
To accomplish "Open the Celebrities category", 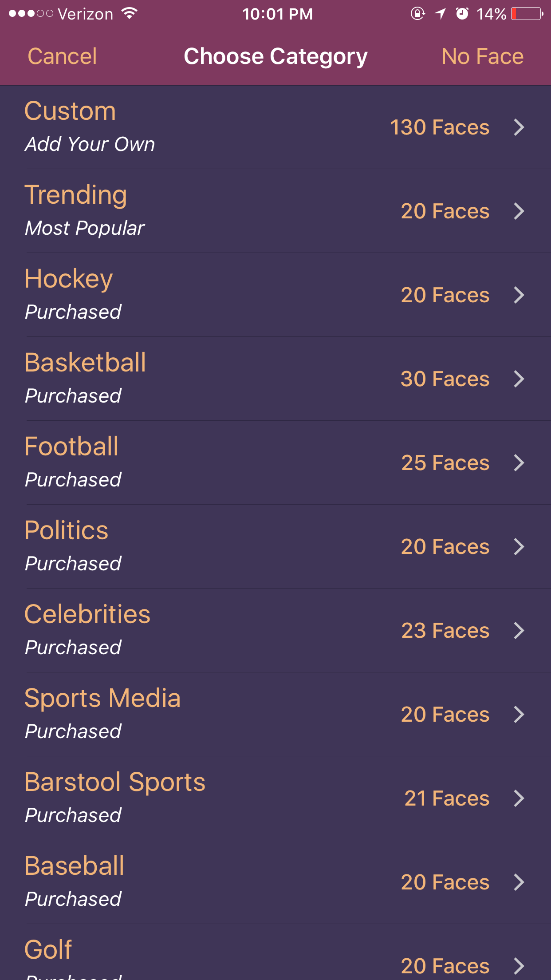I will [x=275, y=631].
